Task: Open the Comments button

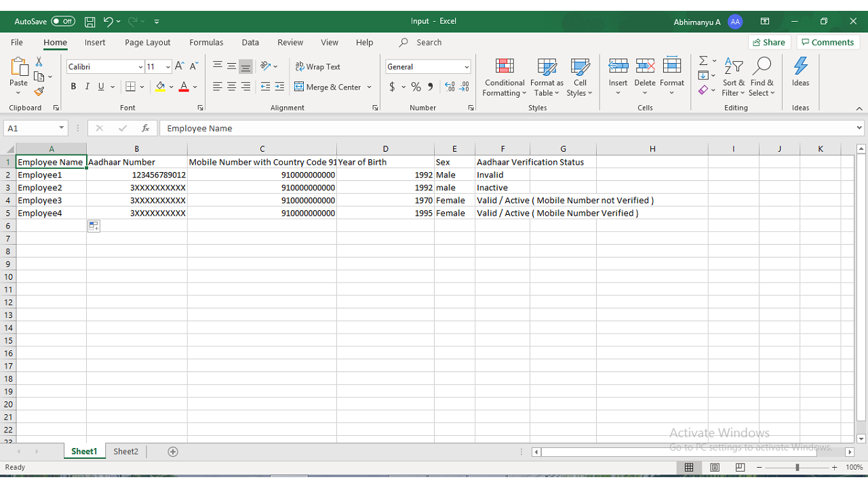Action: (828, 42)
